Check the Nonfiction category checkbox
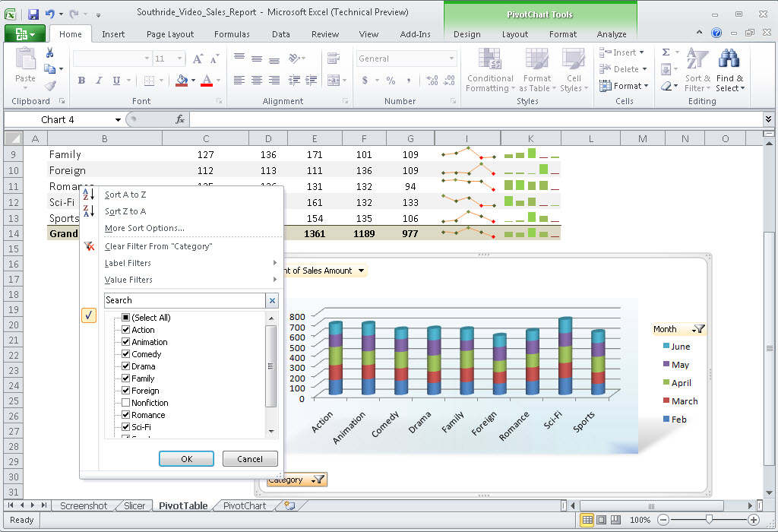 (x=126, y=402)
